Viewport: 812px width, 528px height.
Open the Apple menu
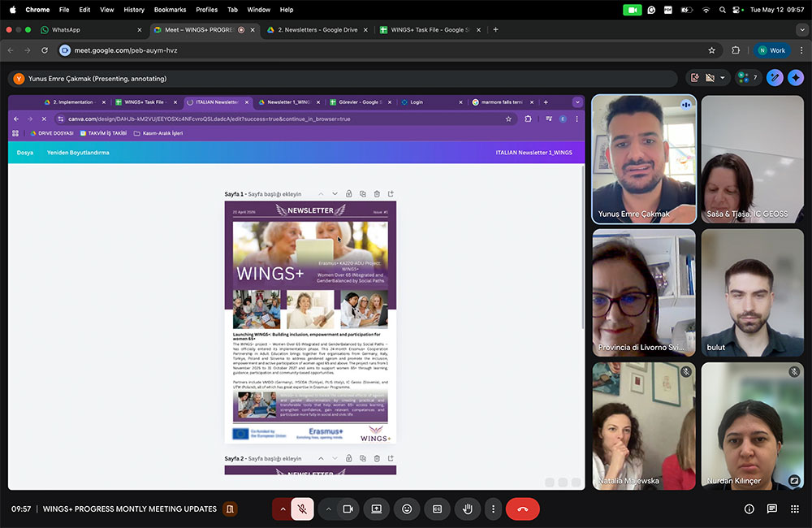coord(13,9)
